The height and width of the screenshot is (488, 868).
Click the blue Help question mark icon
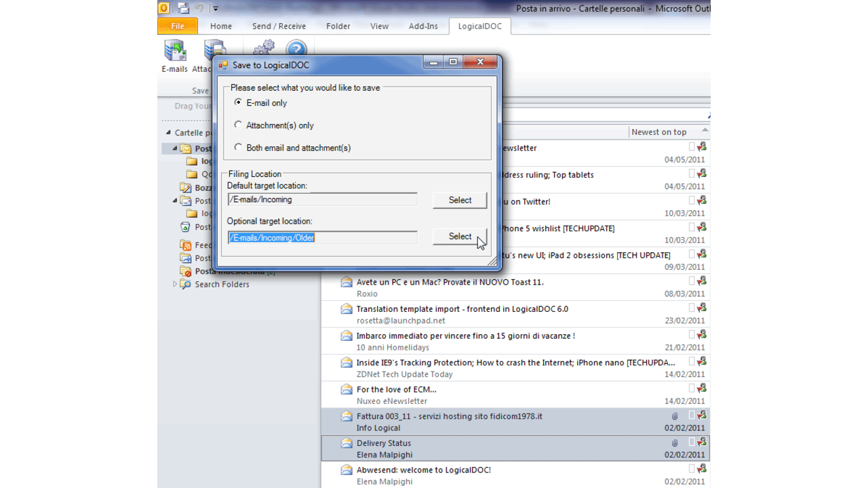click(296, 49)
